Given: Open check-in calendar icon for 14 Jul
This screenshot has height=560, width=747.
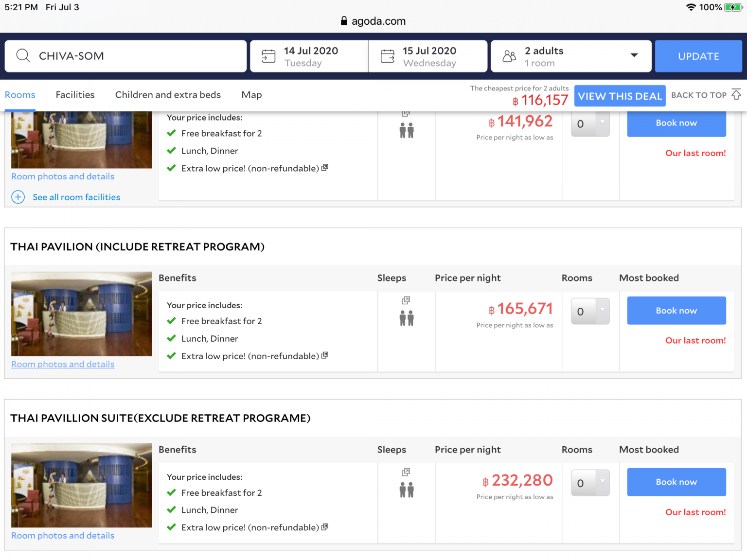Looking at the screenshot, I should [x=268, y=56].
